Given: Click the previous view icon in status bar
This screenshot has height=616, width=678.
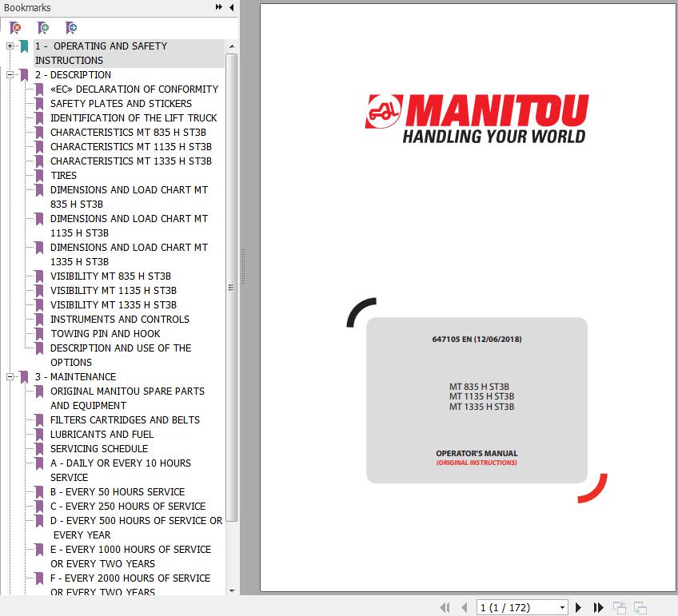Looking at the screenshot, I should 619,608.
